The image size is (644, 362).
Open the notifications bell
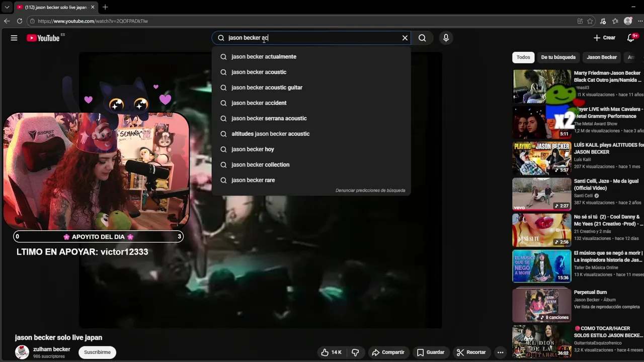(x=631, y=38)
